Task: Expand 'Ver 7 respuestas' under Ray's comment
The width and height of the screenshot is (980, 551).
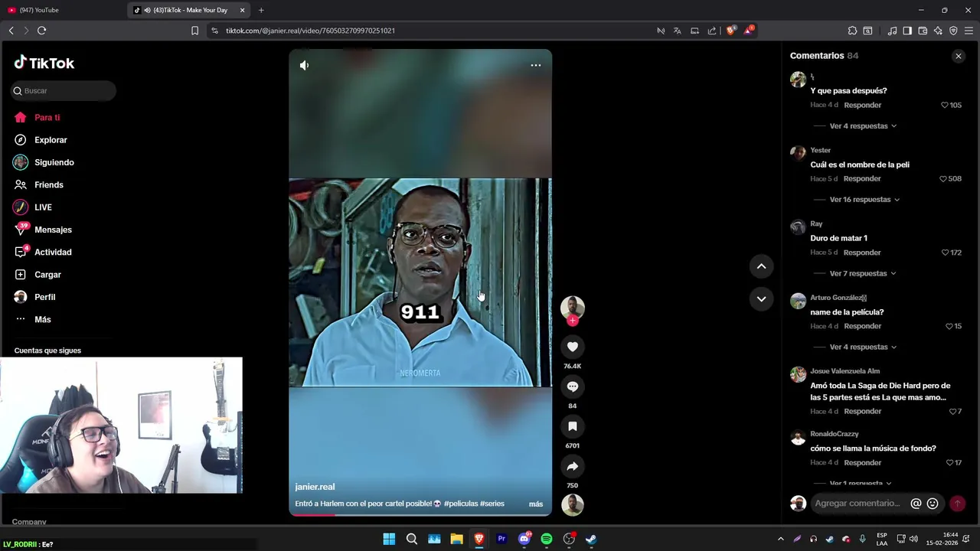Action: pyautogui.click(x=863, y=273)
